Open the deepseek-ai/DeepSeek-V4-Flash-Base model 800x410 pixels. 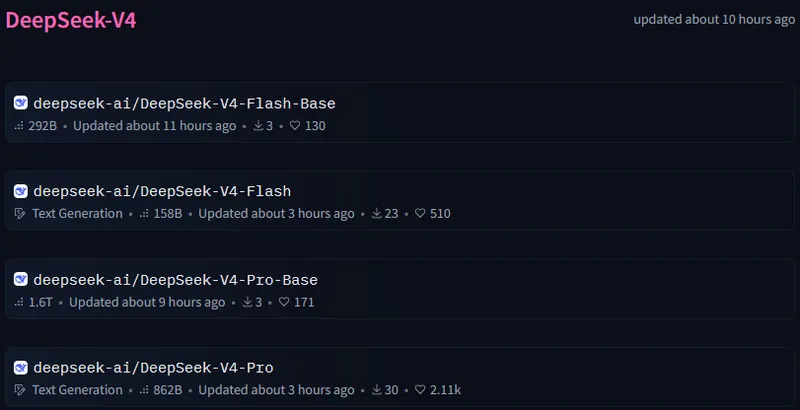pos(184,103)
